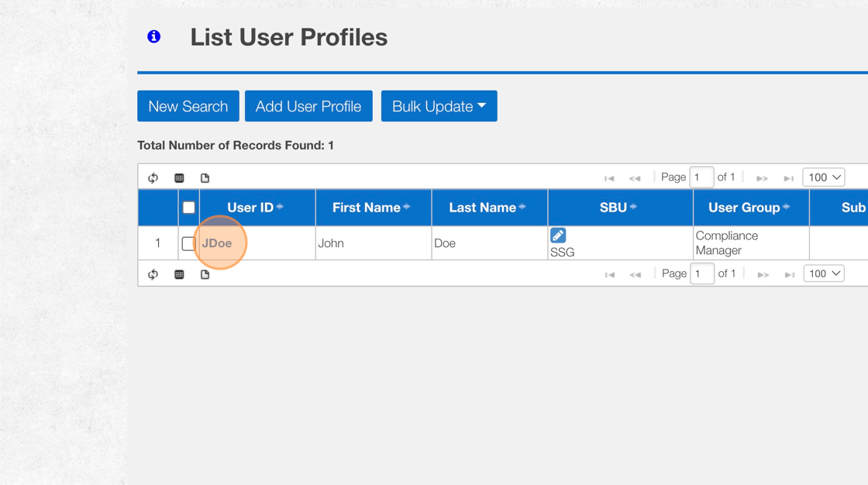The height and width of the screenshot is (485, 868).
Task: Click the refresh icon in bottom grid toolbar
Action: pos(153,274)
